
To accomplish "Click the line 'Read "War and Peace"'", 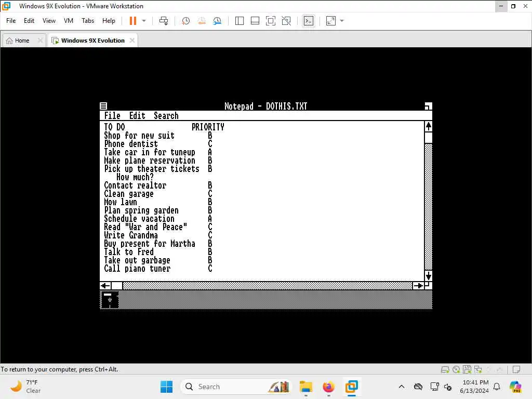I will click(x=145, y=227).
